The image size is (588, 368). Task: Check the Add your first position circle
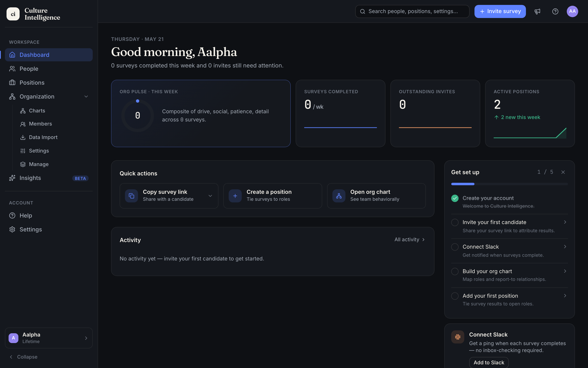(455, 296)
